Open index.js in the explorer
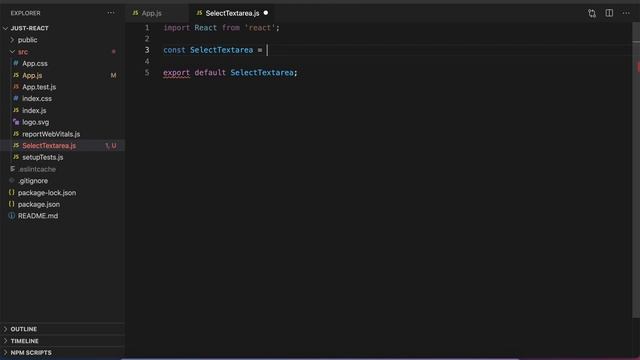This screenshot has height=360, width=640. click(x=34, y=111)
